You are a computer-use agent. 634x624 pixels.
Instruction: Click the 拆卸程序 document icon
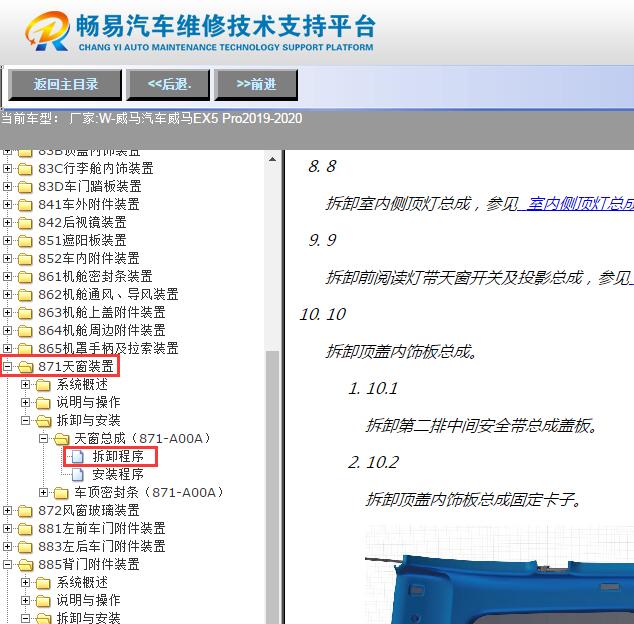(x=77, y=457)
